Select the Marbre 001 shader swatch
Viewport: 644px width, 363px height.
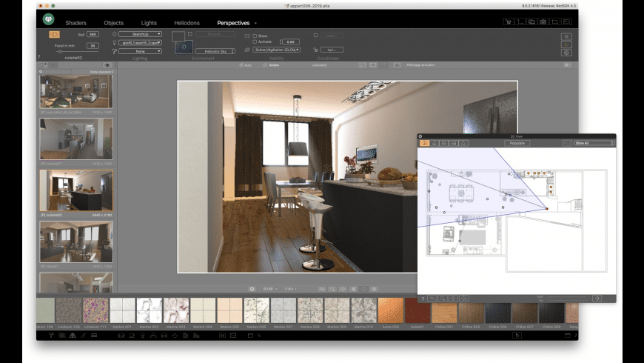[x=122, y=310]
